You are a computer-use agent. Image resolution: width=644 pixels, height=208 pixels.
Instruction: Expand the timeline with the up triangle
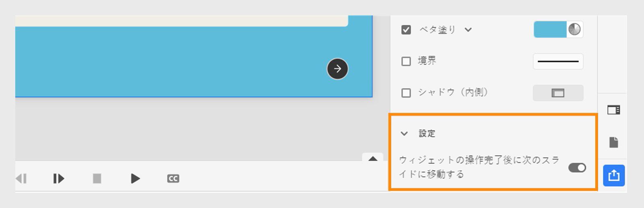[x=373, y=158]
